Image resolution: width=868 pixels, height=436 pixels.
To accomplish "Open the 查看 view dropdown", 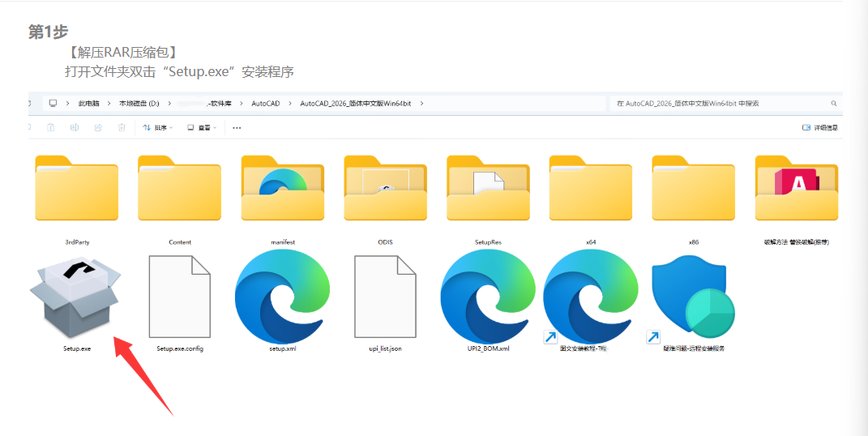I will [202, 128].
